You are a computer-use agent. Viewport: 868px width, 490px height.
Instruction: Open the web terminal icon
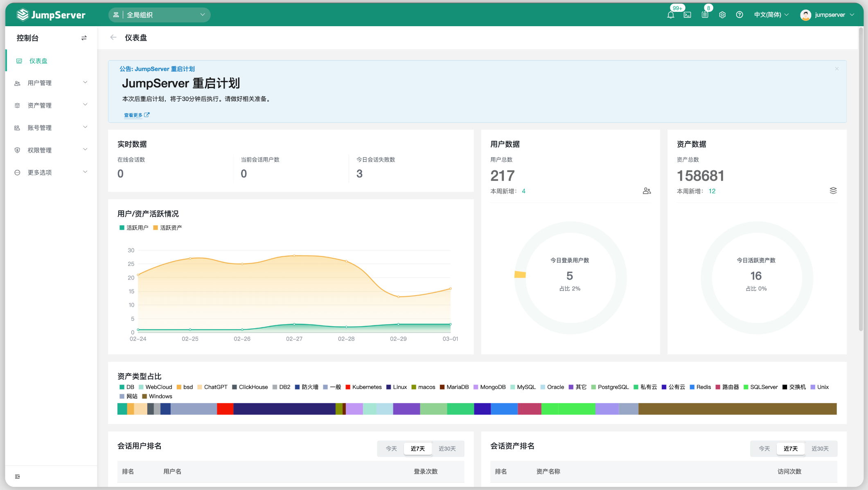coord(688,15)
